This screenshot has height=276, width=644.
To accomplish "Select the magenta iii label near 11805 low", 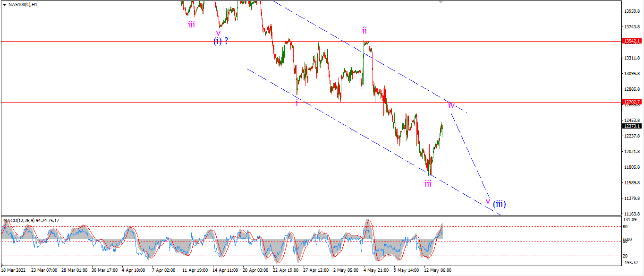I will (x=428, y=183).
